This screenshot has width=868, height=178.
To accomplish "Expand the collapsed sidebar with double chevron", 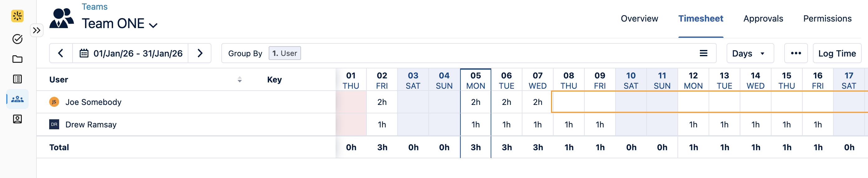I will (37, 30).
